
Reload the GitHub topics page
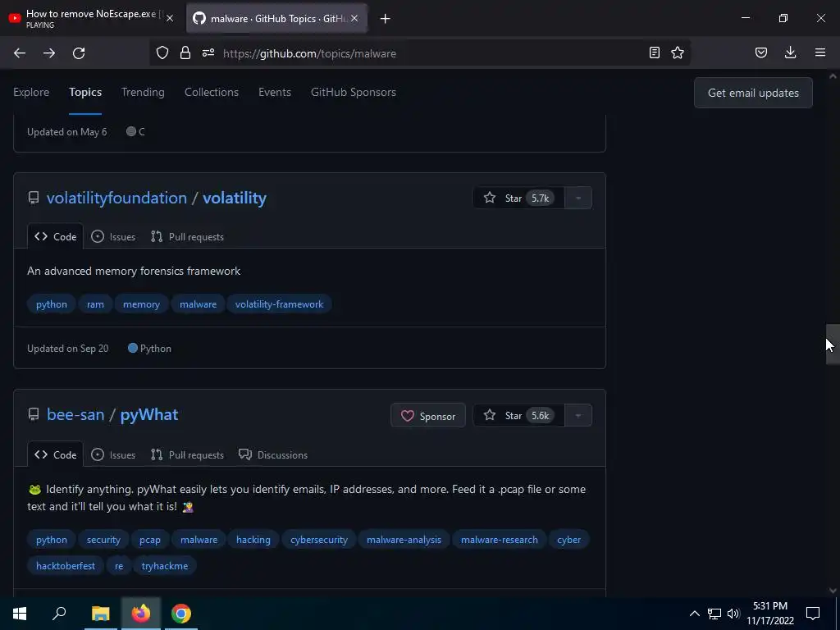[x=79, y=53]
